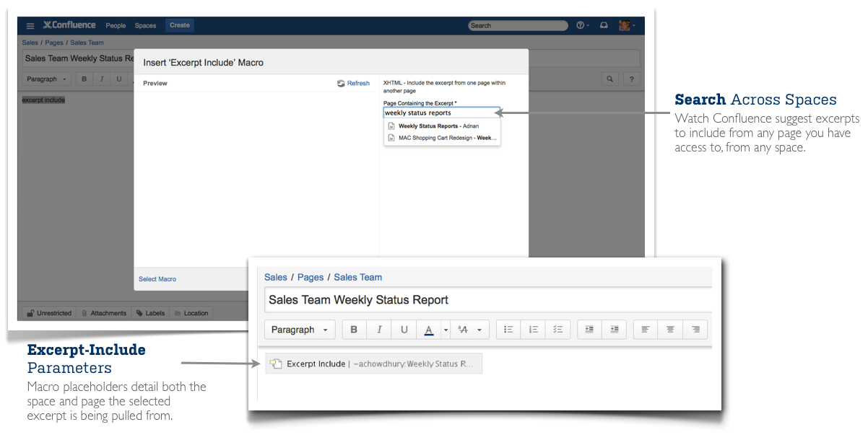Open the help question-mark menu

click(x=582, y=26)
